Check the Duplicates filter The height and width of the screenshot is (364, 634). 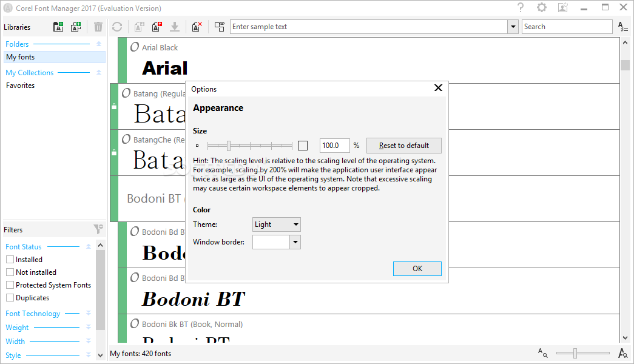[x=10, y=298]
